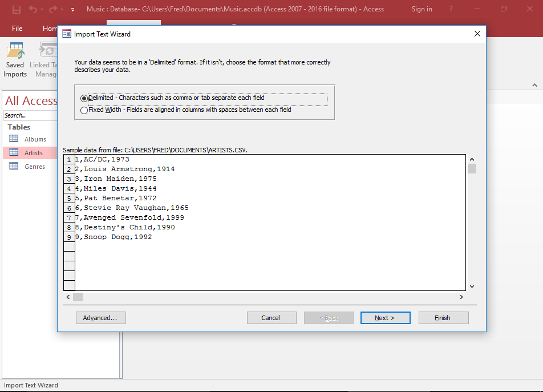Open the File menu tab
543x392 pixels.
pos(17,29)
